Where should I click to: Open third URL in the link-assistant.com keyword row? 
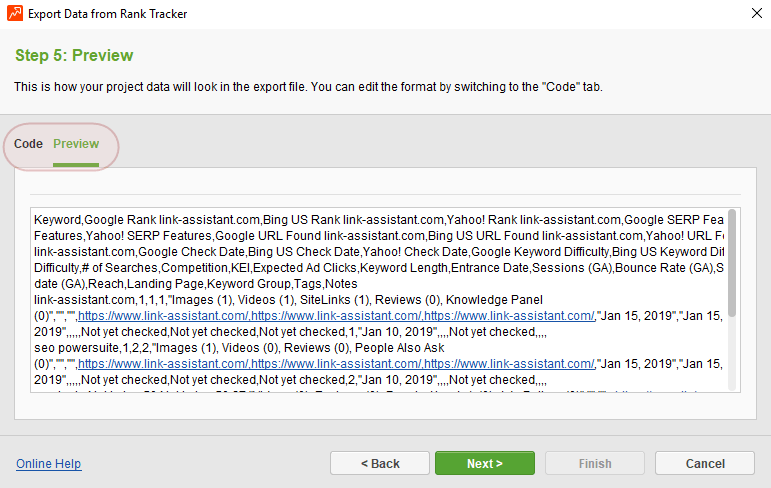510,316
